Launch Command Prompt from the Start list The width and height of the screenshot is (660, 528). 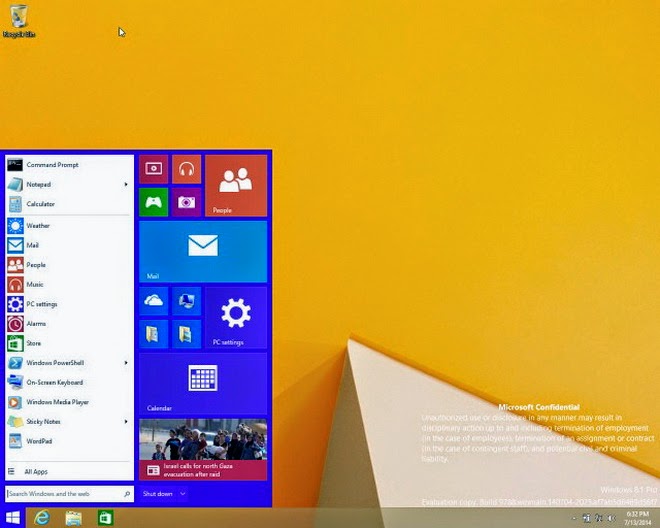[x=69, y=165]
